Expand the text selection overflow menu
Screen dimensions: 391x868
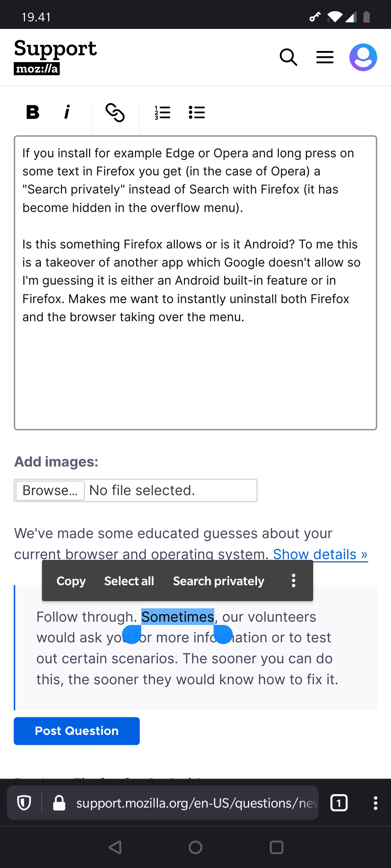(294, 581)
